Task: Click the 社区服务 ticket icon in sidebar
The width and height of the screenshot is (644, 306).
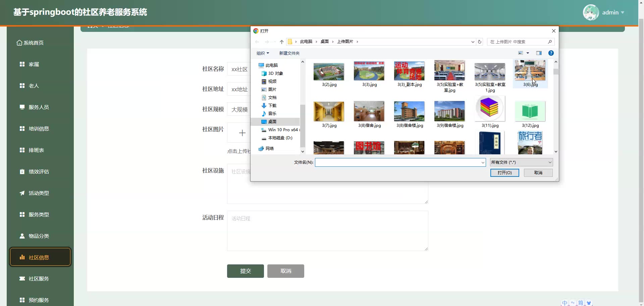Action: pyautogui.click(x=22, y=278)
